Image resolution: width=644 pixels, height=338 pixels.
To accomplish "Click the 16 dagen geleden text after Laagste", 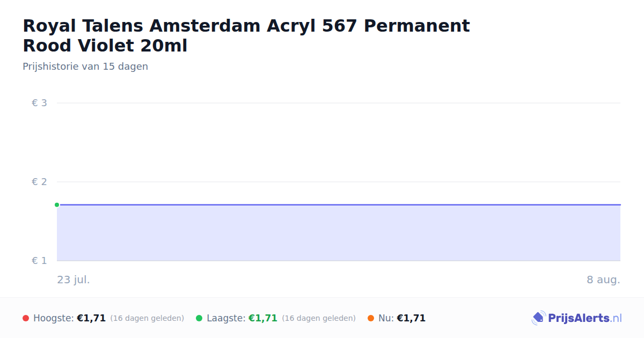I will 319,318.
